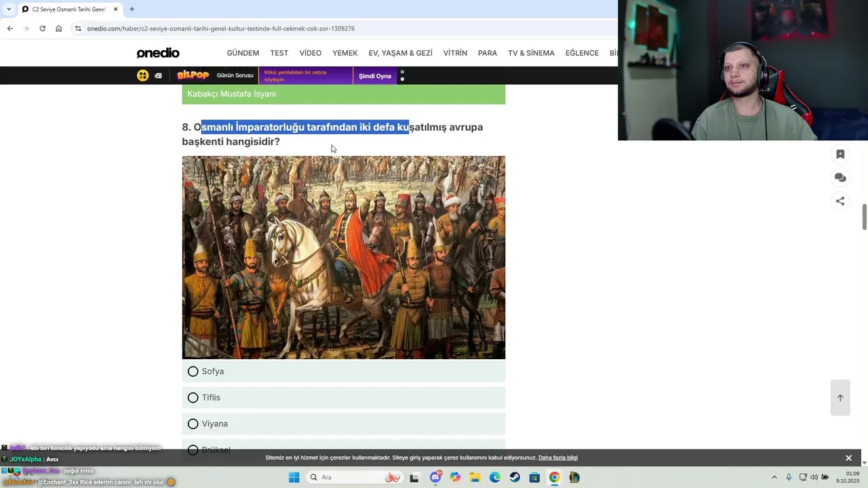Open the GÜNDEM menu
868x488 pixels.
243,53
